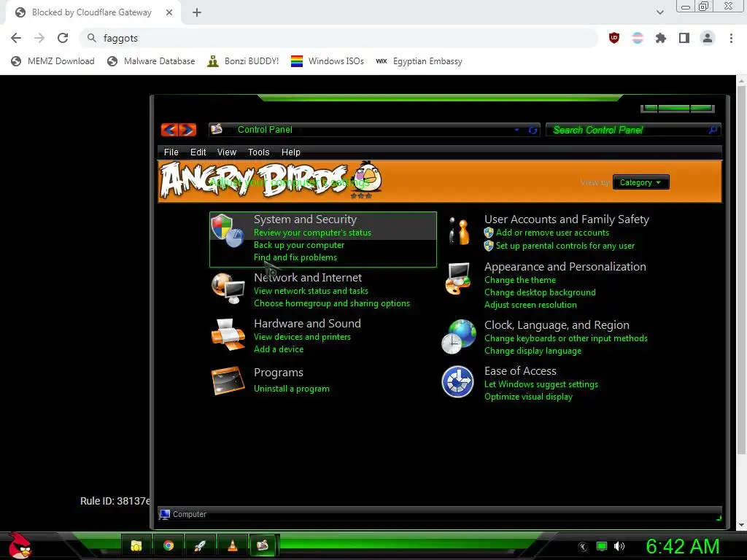The height and width of the screenshot is (560, 747).
Task: Open the Bonzi BUDDY! bookmark
Action: point(244,61)
